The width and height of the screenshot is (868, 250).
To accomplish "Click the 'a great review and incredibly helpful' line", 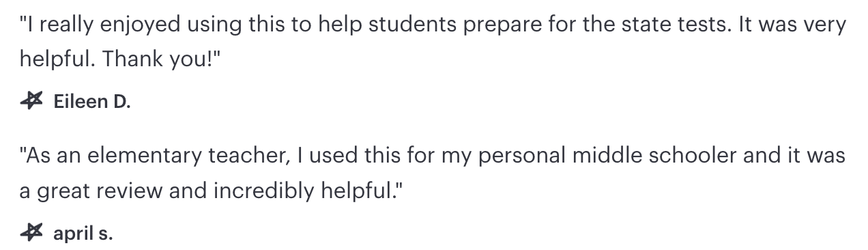I will (x=207, y=191).
